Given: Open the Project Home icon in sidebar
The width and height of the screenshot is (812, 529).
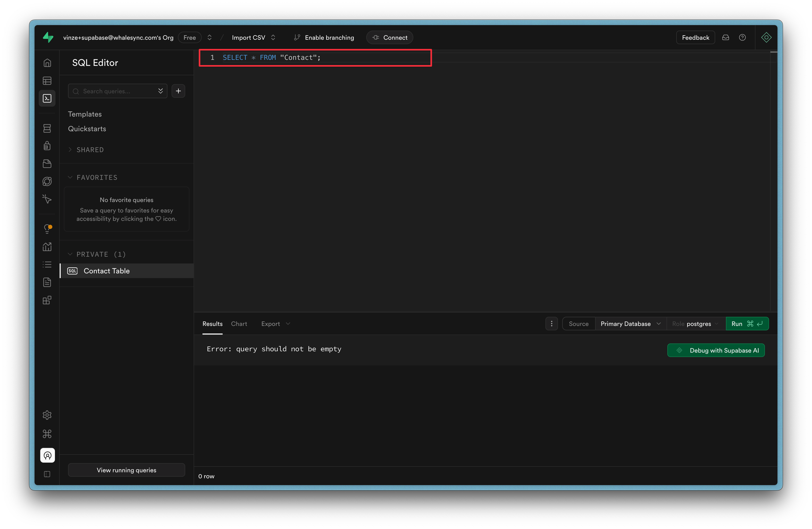Looking at the screenshot, I should 47,63.
